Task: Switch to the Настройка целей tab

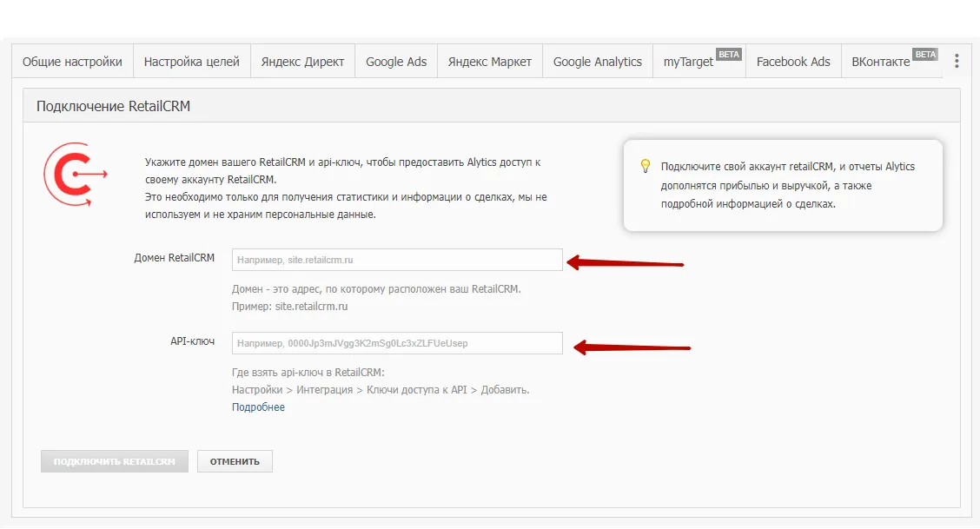Action: point(192,61)
